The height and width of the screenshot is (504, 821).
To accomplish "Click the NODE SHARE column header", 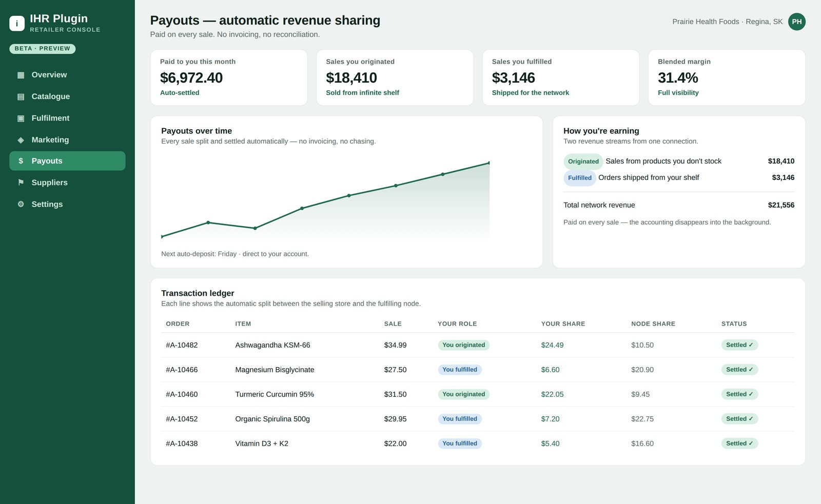I will tap(653, 324).
